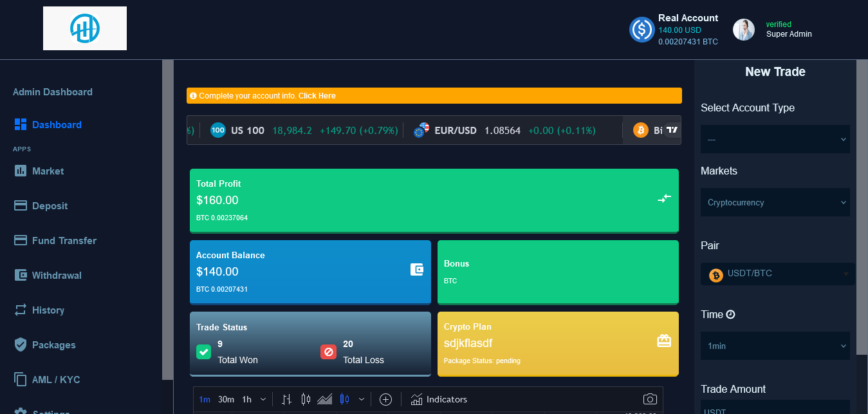This screenshot has width=868, height=414.
Task: Select the 1h chart interval
Action: click(x=247, y=399)
